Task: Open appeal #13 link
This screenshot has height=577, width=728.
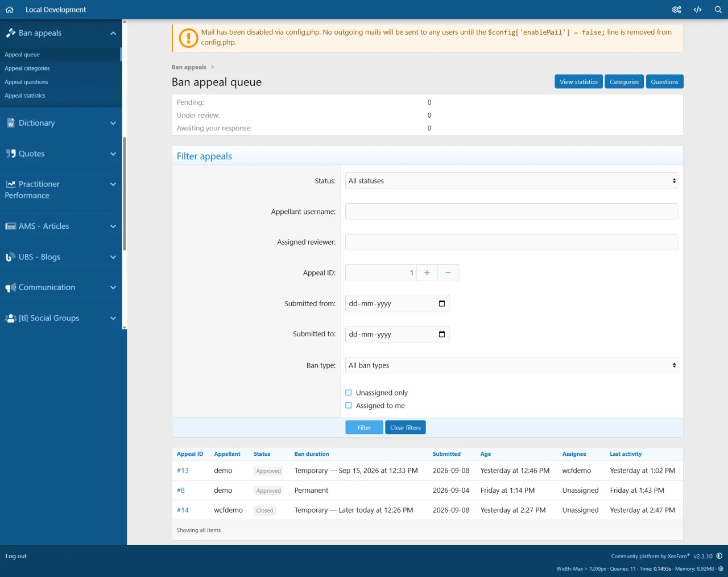Action: tap(183, 471)
